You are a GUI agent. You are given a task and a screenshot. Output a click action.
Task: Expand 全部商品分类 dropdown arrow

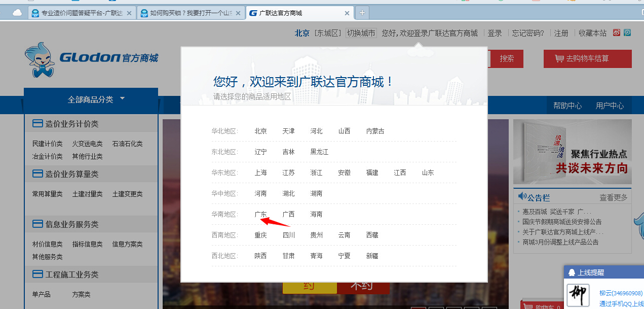[x=122, y=99]
